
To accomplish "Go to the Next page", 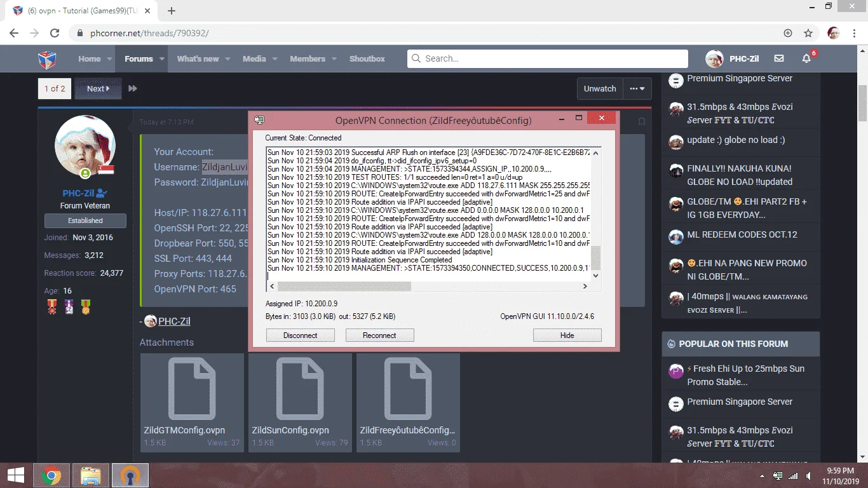I will tap(98, 89).
